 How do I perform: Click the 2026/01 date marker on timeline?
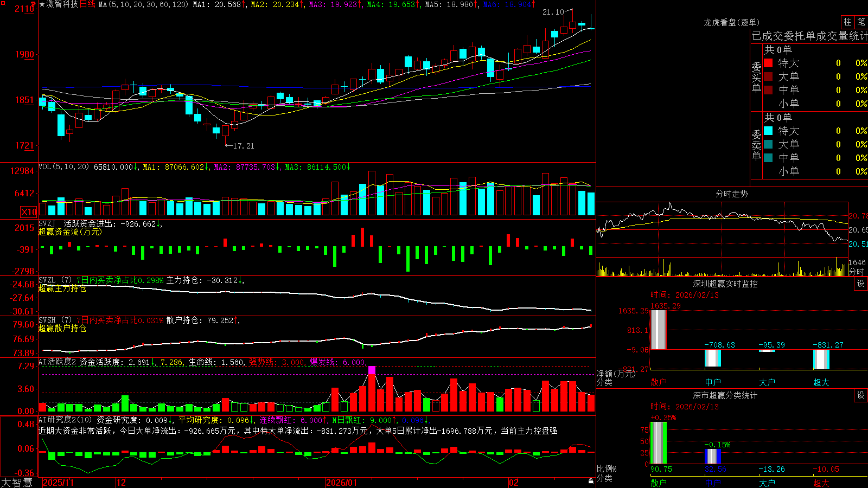click(342, 483)
